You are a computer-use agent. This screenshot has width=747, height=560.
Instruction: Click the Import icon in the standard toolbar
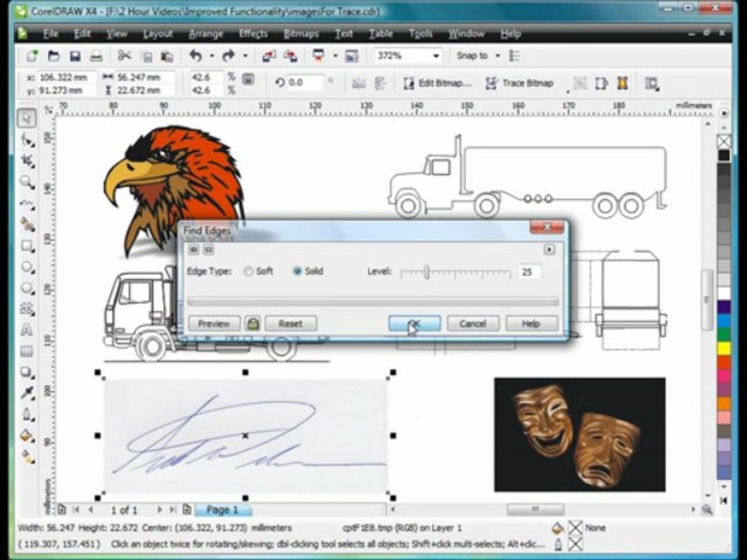pos(269,55)
